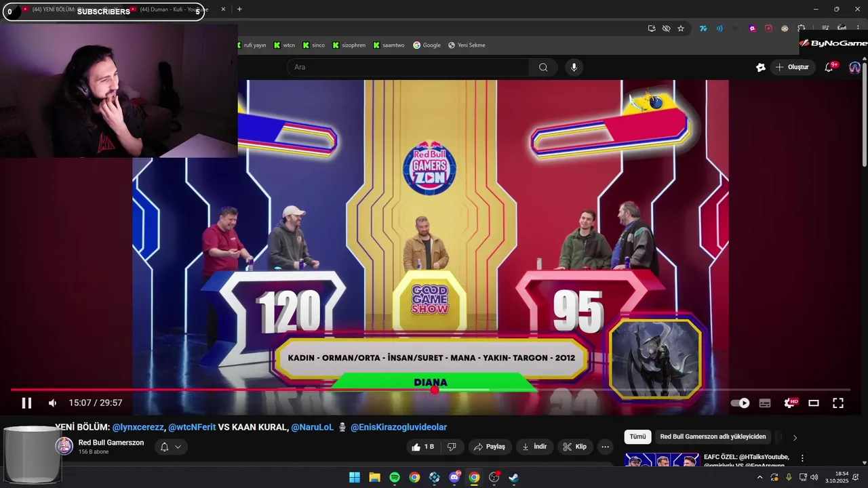Click the Oluştur create button

click(x=792, y=67)
